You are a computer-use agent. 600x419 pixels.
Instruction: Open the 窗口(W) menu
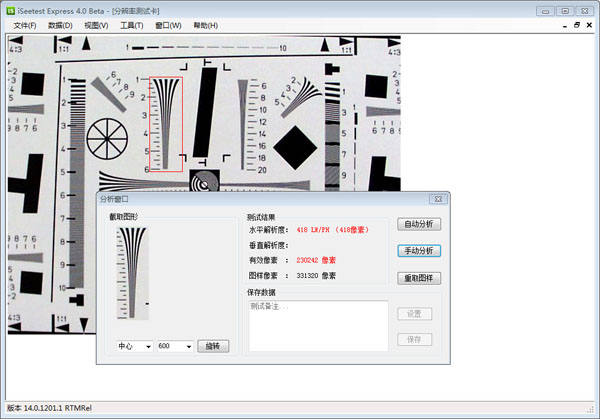pyautogui.click(x=168, y=25)
